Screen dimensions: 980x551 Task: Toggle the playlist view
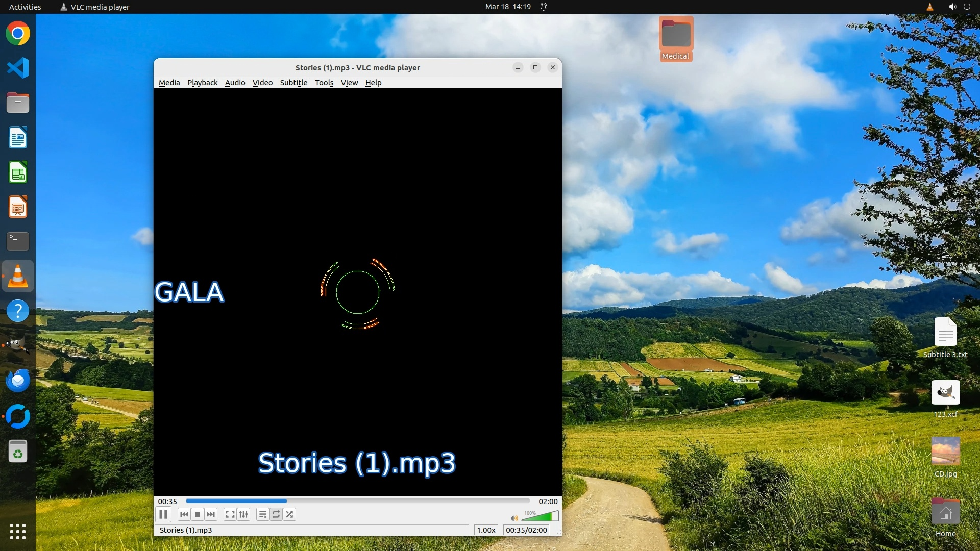(x=262, y=514)
